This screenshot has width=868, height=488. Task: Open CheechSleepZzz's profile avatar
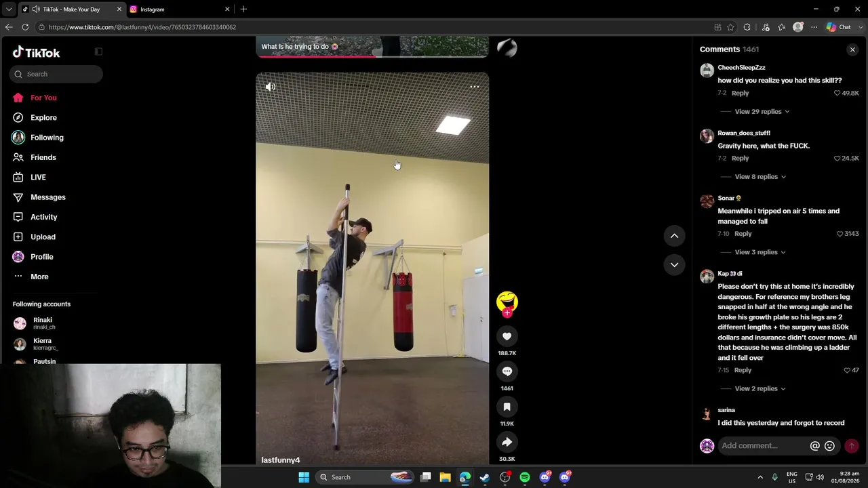pos(707,70)
